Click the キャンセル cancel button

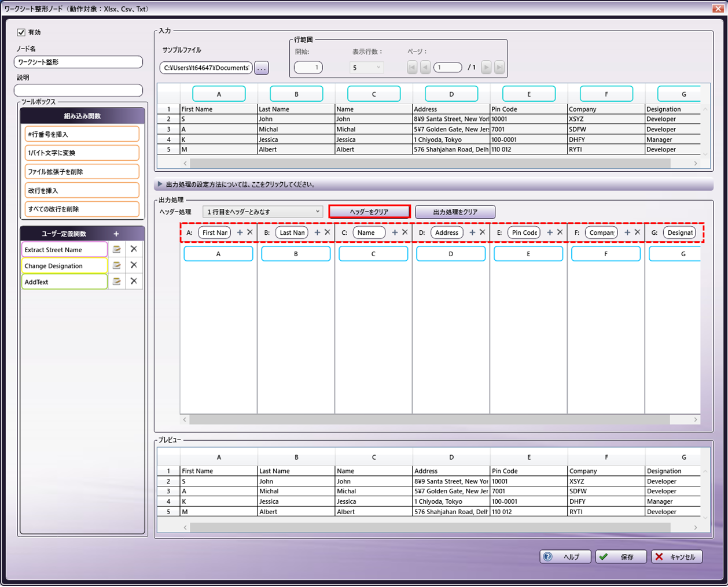(677, 557)
